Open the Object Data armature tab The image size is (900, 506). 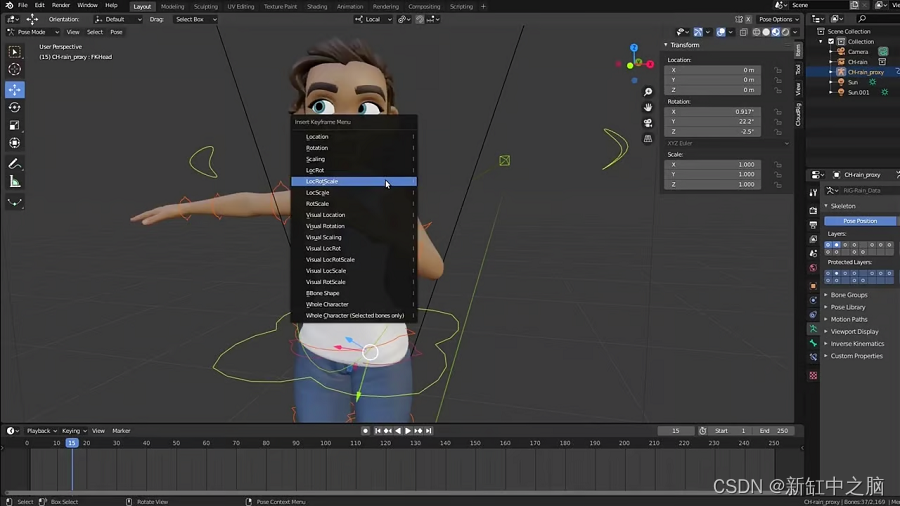pos(813,329)
